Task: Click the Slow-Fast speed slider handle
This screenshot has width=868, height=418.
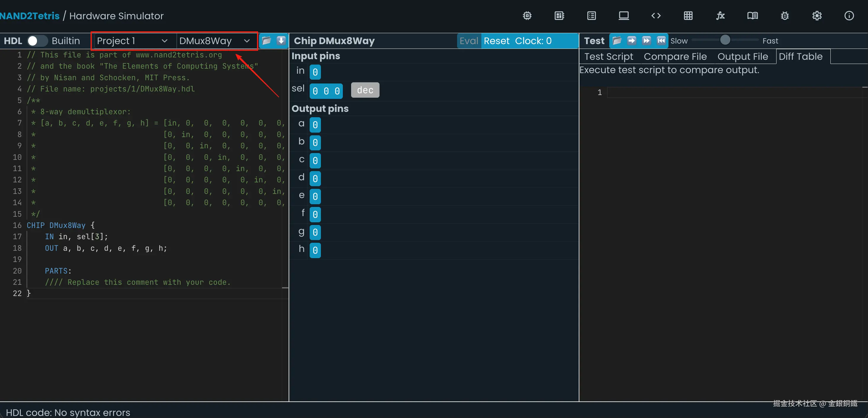Action: point(725,40)
